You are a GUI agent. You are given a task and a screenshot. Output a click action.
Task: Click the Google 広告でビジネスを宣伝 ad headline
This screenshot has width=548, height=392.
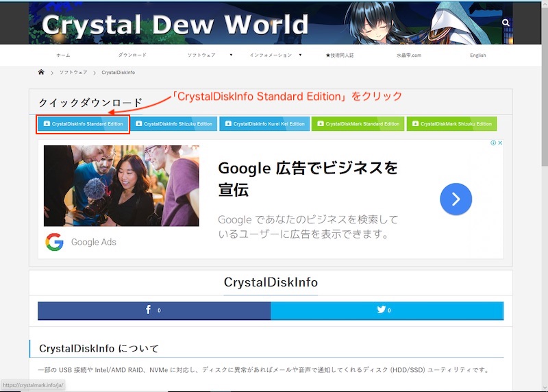[308, 178]
